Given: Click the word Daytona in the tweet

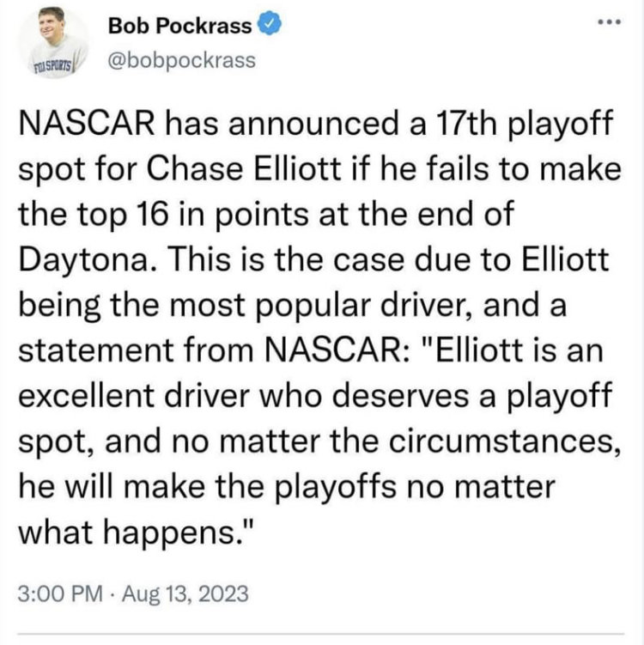Looking at the screenshot, I should point(83,261).
